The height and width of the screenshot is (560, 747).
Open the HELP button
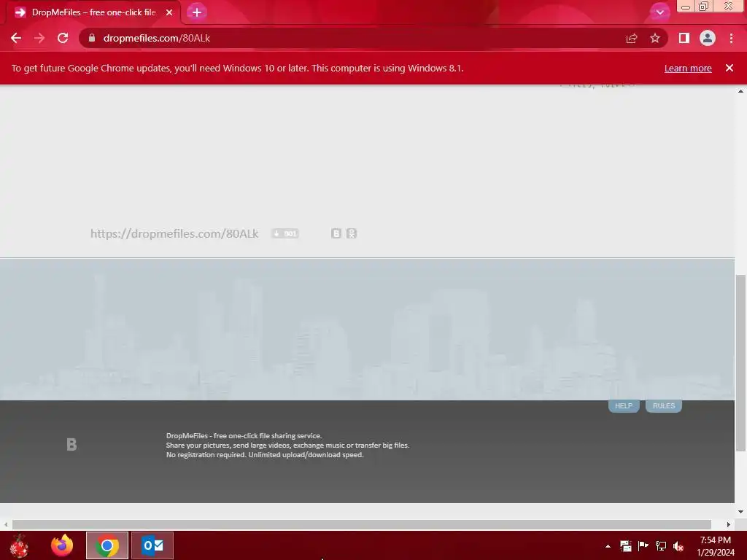point(624,405)
